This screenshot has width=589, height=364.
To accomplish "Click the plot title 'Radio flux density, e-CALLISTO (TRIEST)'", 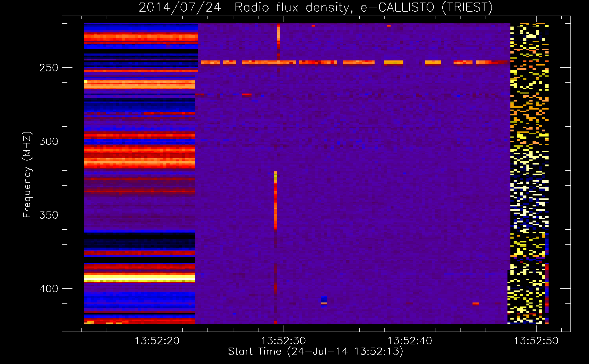I will tap(364, 8).
